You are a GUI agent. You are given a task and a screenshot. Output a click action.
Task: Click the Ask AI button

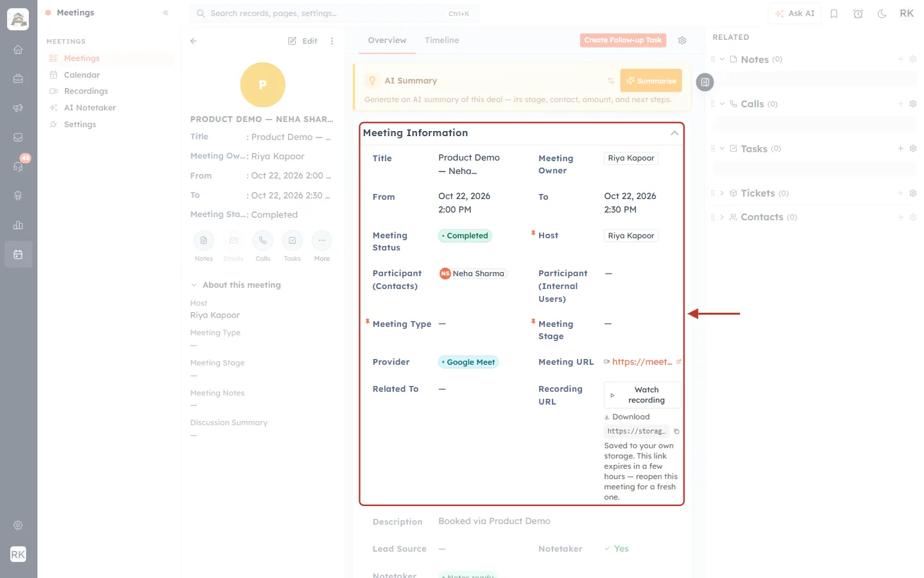tap(794, 13)
